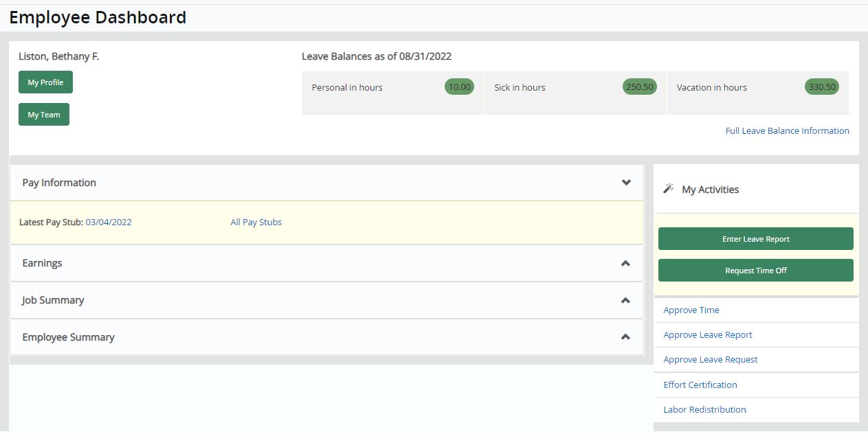Open the Approve Time link
The height and width of the screenshot is (434, 868).
[x=691, y=310]
